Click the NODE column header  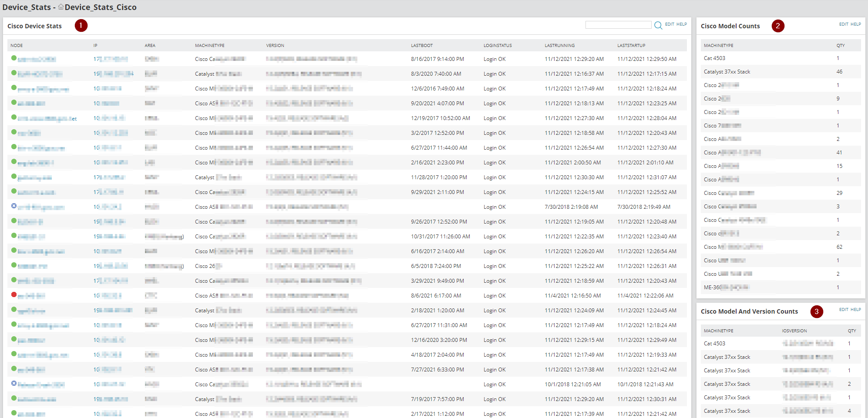(x=17, y=45)
